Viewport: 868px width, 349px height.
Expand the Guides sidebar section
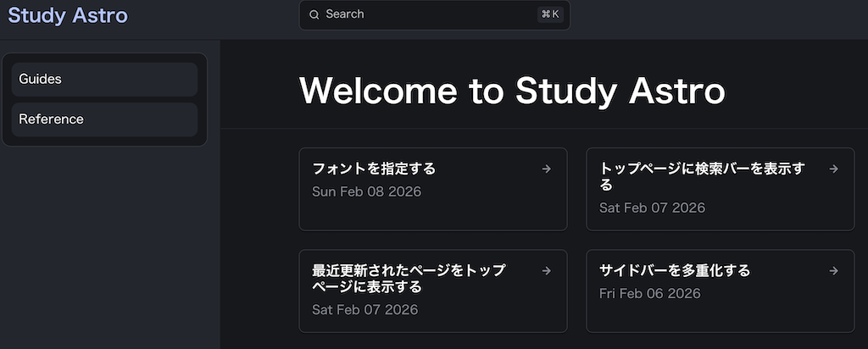click(104, 80)
